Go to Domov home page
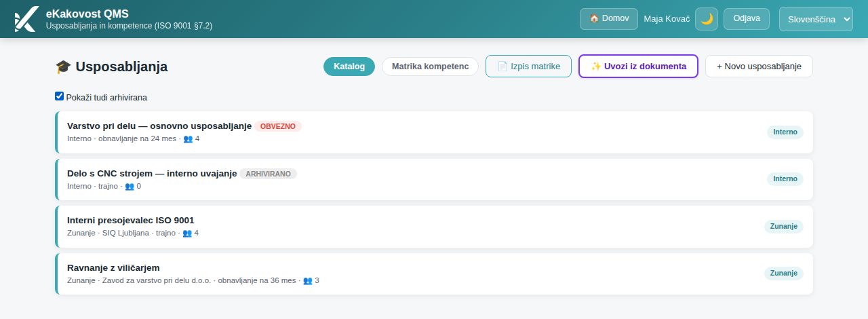Viewport: 868px width, 319px height. click(x=609, y=19)
